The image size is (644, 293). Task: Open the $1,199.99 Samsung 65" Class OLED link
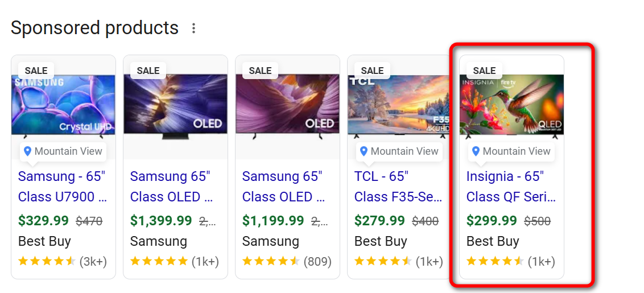click(284, 187)
